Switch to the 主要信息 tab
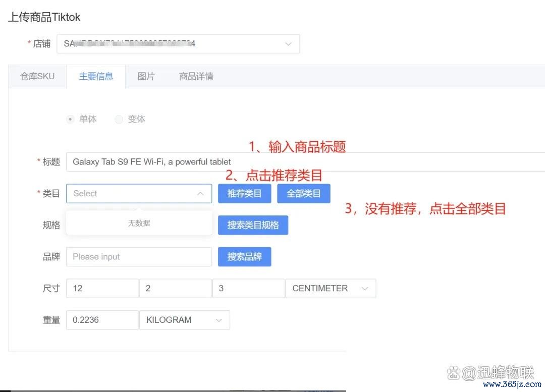The image size is (545, 392). click(96, 77)
